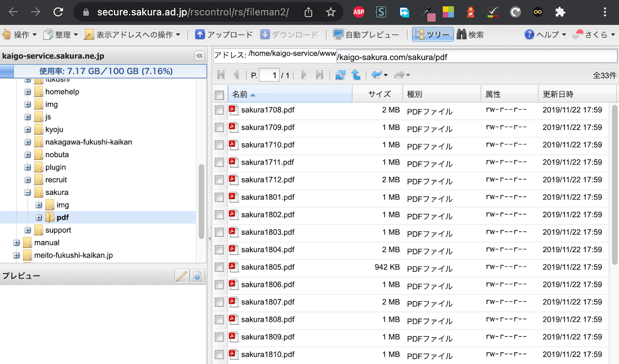This screenshot has width=619, height=364.
Task: Check the box for sakura1708.pdf
Action: tap(219, 110)
